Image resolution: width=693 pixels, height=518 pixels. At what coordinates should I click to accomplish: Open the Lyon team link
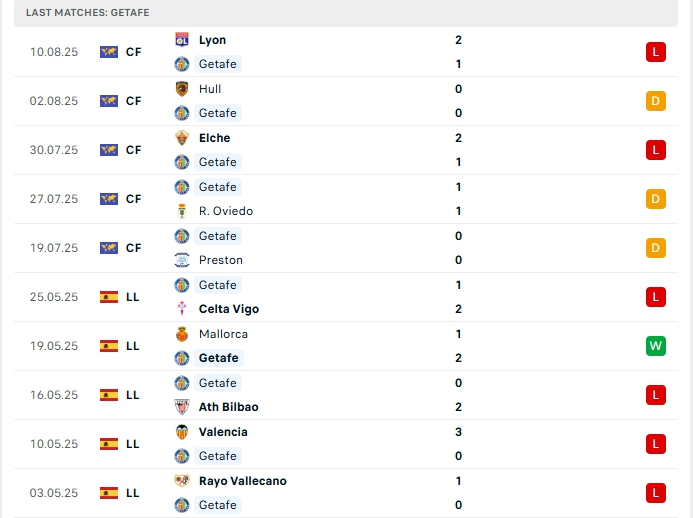click(x=212, y=40)
